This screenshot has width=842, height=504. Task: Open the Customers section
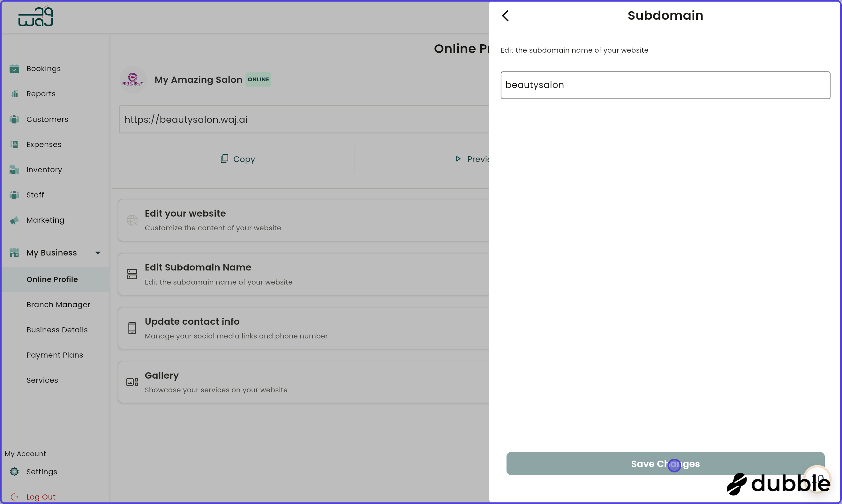coord(47,119)
